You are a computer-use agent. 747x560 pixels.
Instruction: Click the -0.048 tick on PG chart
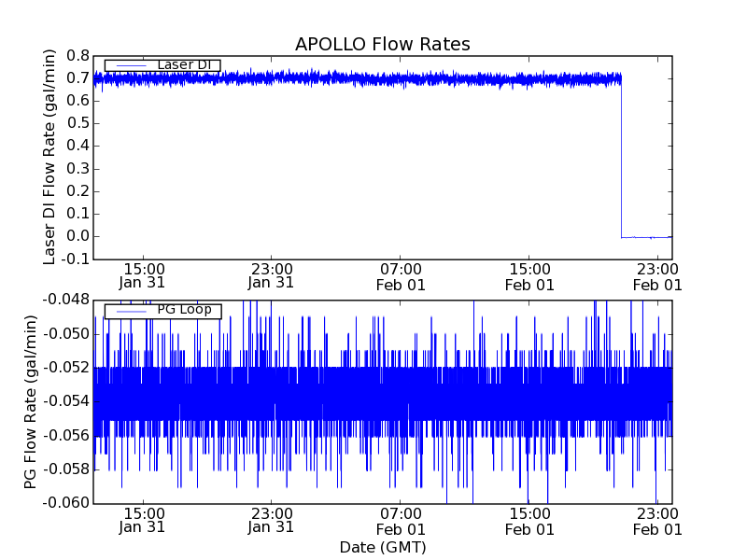pyautogui.click(x=65, y=300)
